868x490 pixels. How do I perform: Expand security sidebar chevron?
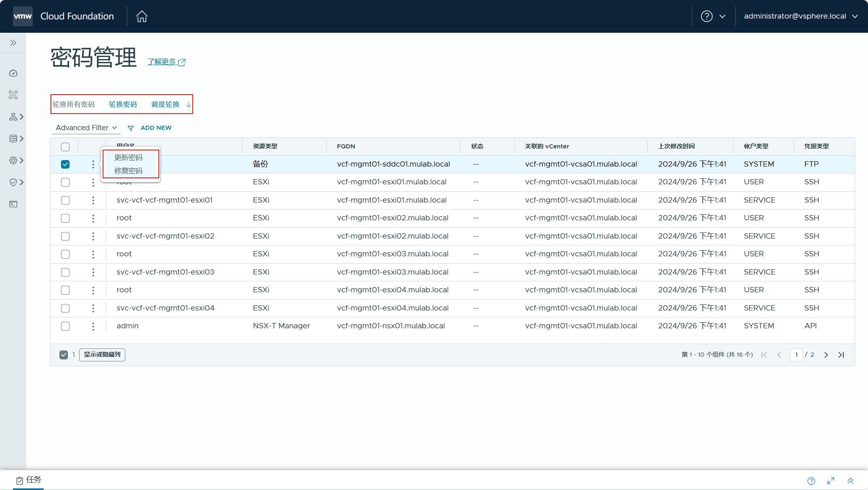pos(22,182)
